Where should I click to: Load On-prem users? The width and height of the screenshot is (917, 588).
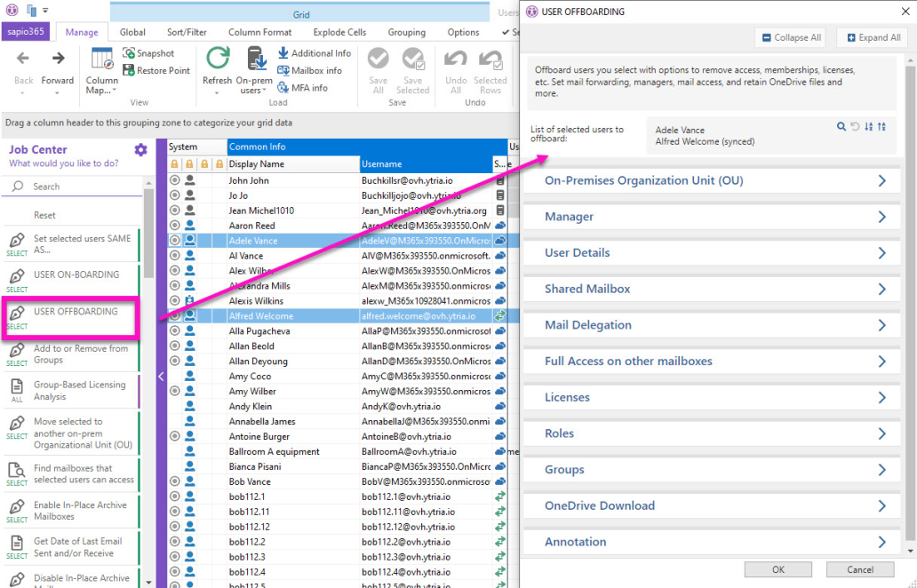pyautogui.click(x=254, y=71)
